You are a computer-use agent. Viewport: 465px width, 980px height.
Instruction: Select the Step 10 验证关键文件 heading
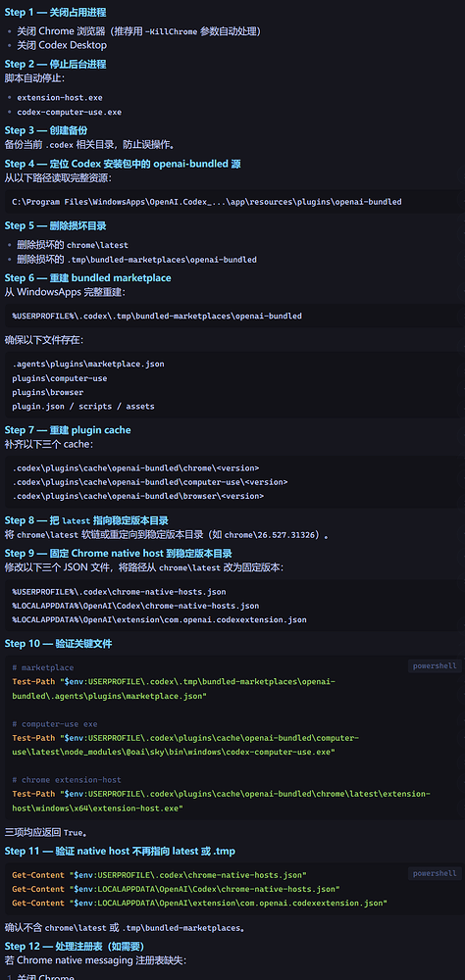[58, 644]
